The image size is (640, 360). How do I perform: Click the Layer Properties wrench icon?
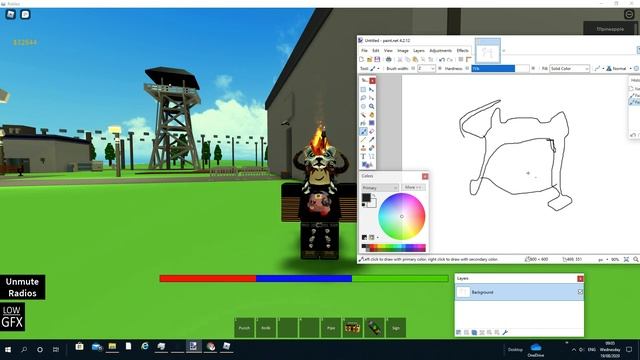505,333
